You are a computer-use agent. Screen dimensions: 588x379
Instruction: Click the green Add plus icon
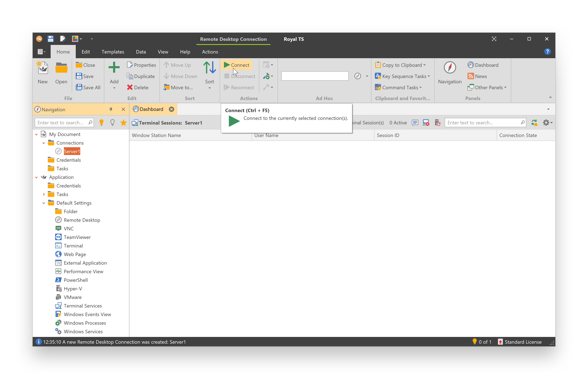point(114,67)
